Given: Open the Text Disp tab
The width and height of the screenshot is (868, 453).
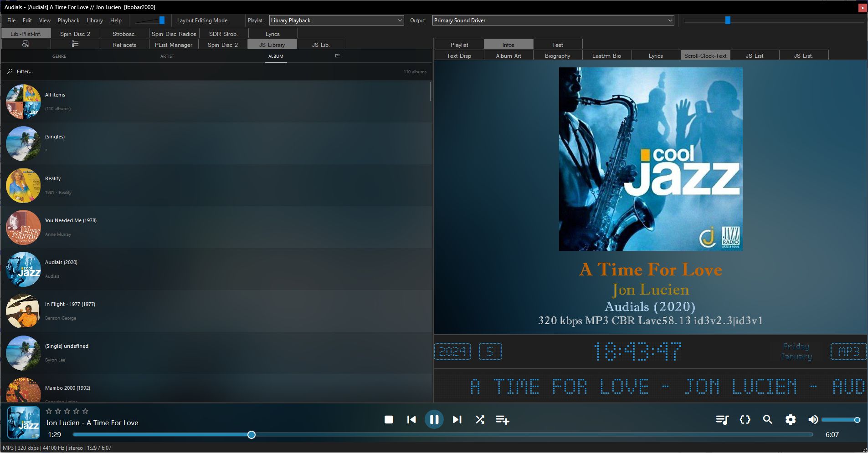Looking at the screenshot, I should click(459, 56).
